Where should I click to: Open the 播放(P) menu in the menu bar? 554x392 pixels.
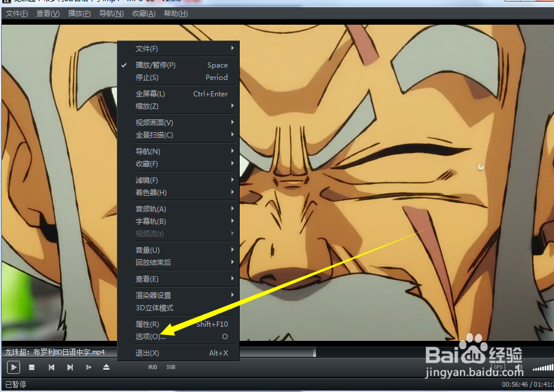click(79, 14)
